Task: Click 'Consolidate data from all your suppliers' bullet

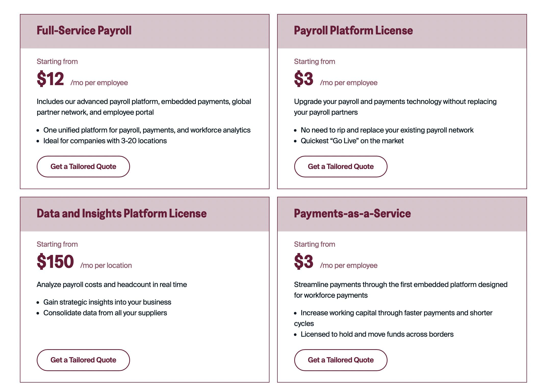Action: tap(105, 313)
